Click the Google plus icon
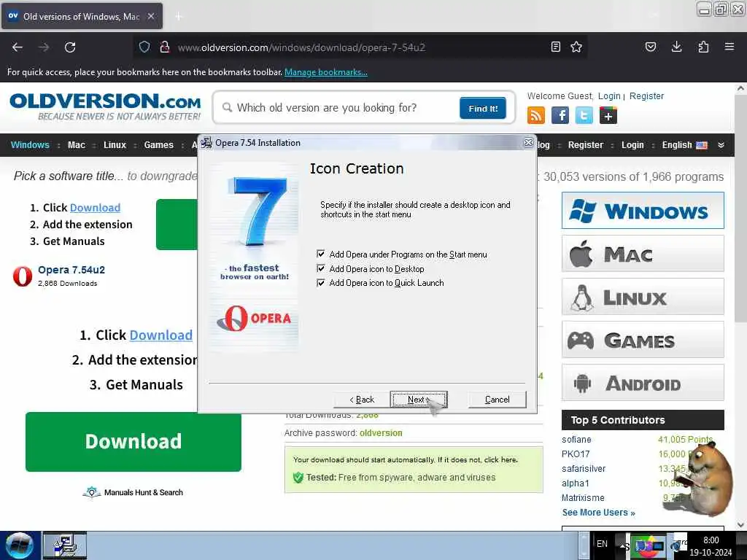This screenshot has width=747, height=560. pyautogui.click(x=608, y=115)
